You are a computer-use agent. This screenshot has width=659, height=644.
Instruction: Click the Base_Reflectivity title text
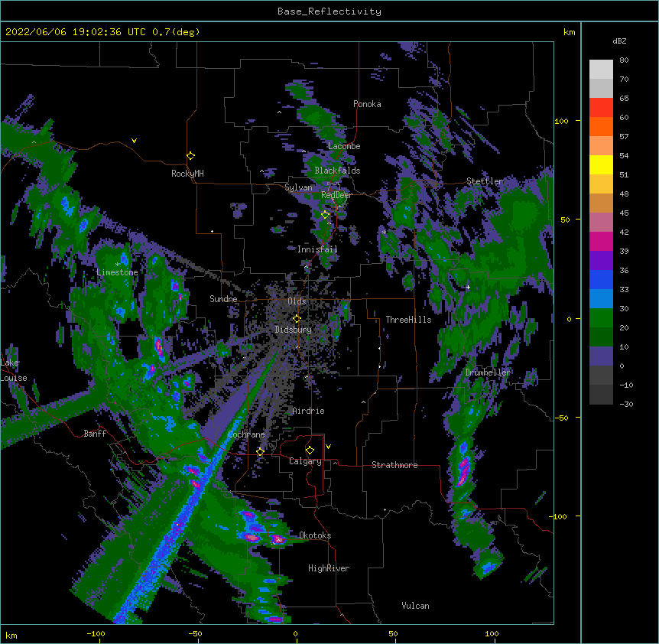point(329,11)
